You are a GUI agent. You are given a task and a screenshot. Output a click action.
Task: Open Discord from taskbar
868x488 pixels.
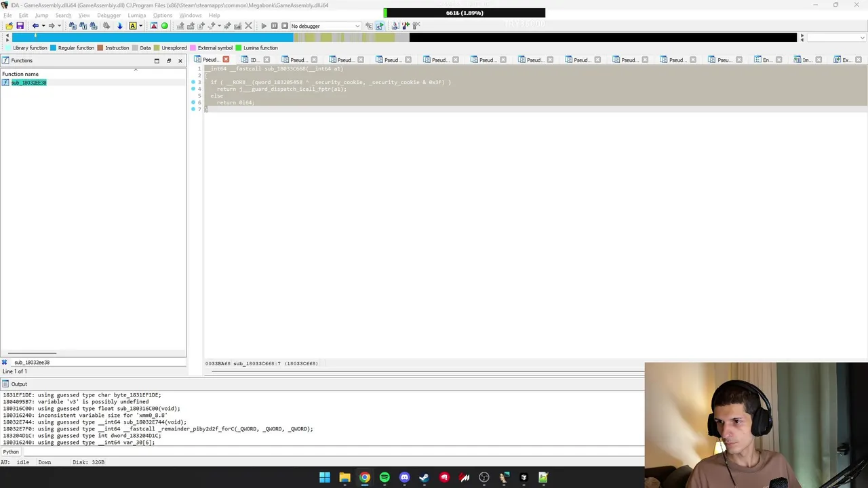[x=405, y=478]
